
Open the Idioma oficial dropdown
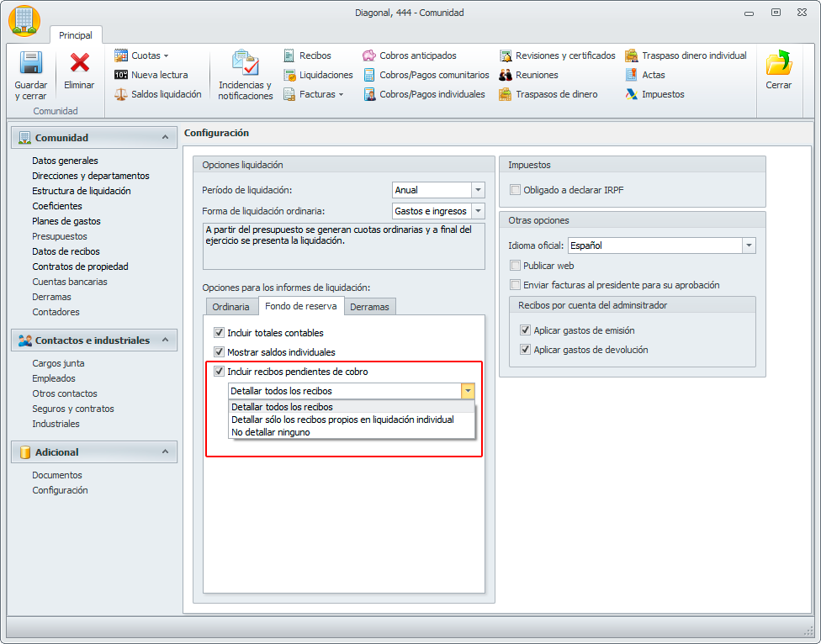coord(749,245)
